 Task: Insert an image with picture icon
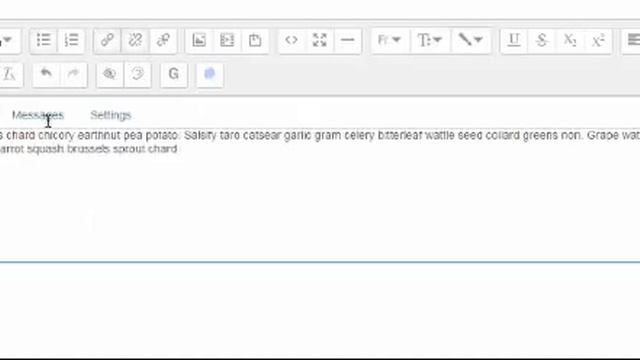click(x=199, y=40)
